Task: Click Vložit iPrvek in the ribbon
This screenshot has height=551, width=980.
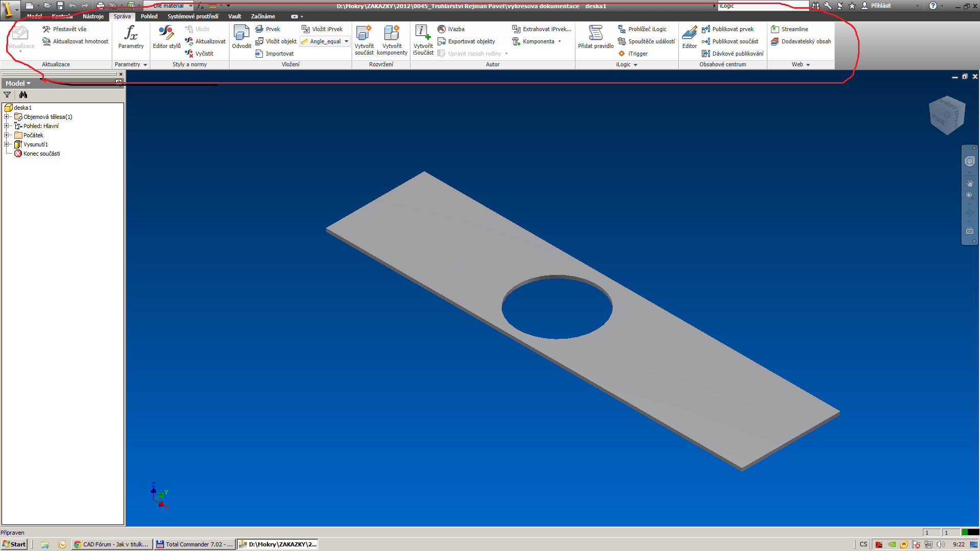Action: pos(322,29)
